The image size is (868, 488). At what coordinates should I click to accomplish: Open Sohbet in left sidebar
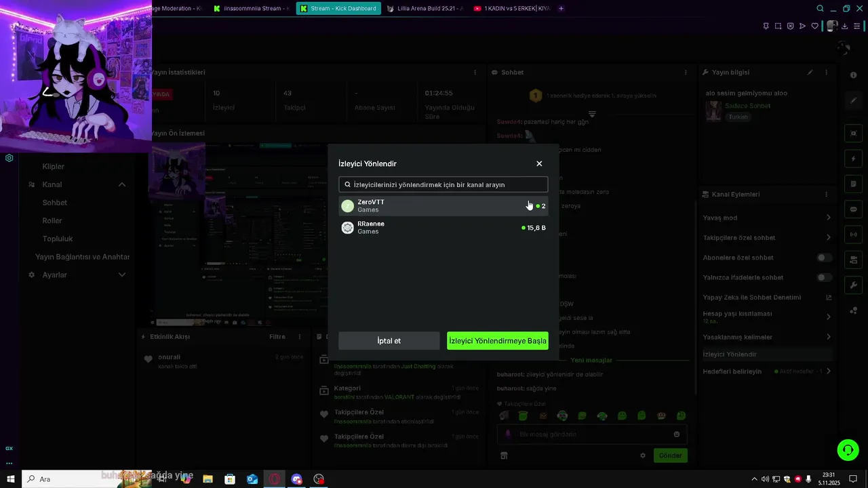click(55, 203)
